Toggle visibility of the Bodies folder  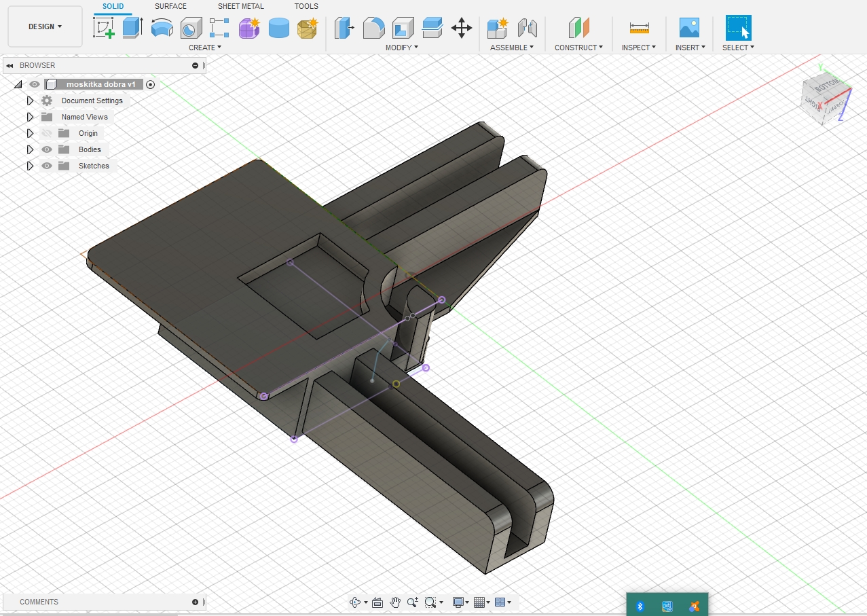coord(47,149)
